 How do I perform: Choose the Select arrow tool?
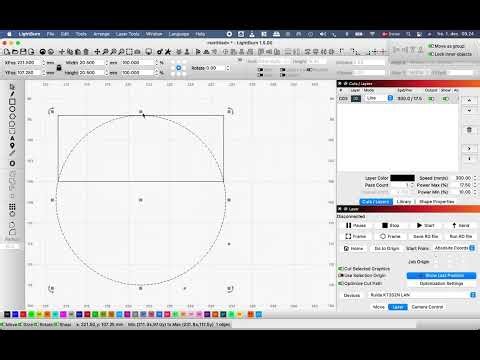[12, 87]
